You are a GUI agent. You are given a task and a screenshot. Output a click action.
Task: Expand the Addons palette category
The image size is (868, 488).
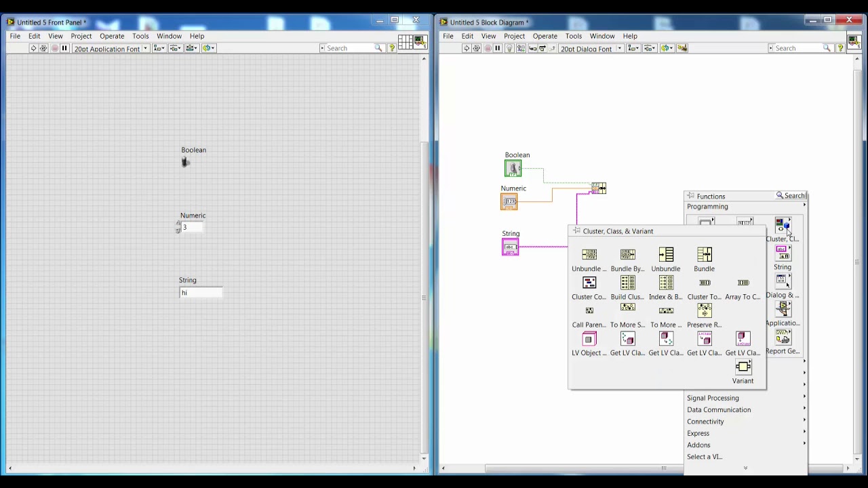point(746,445)
